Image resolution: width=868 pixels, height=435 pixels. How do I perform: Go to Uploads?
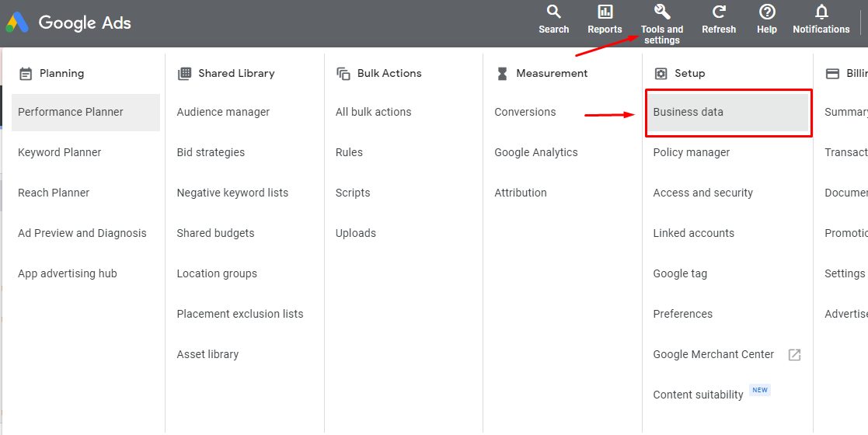click(355, 233)
